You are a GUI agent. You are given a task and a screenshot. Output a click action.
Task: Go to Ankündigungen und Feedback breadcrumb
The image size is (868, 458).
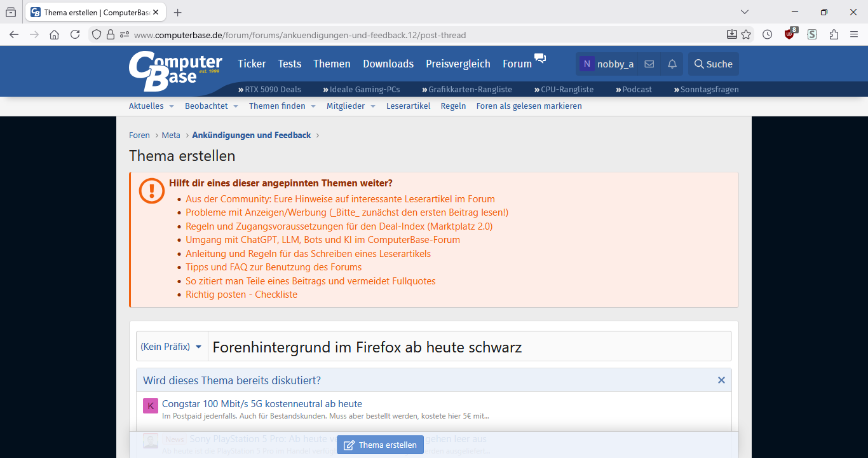point(252,135)
